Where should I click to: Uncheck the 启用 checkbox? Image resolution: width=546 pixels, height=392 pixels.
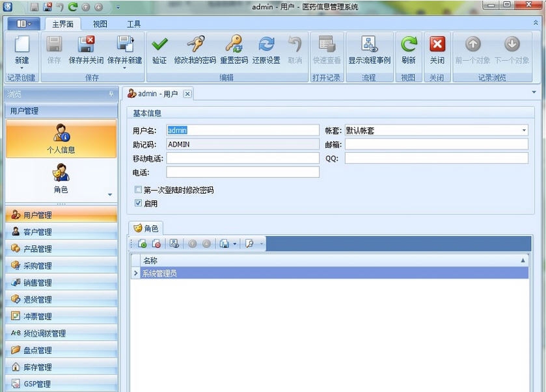tap(137, 202)
